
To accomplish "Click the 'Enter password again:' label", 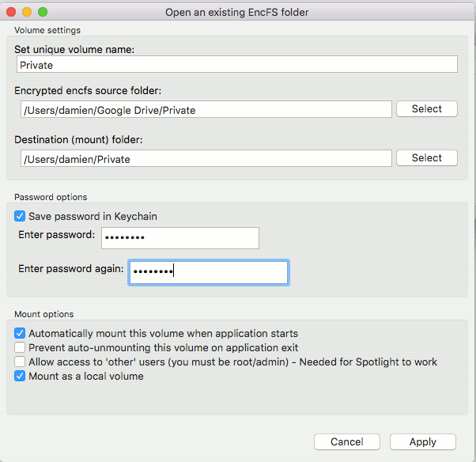I will tap(70, 268).
